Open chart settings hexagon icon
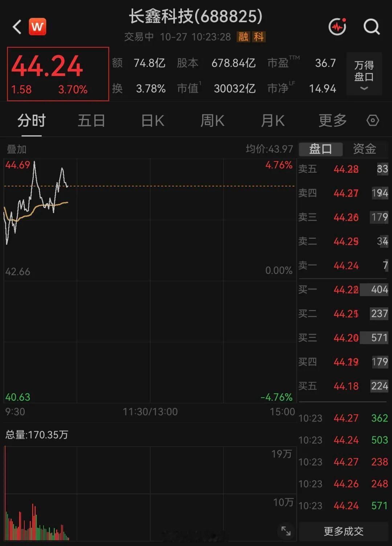The width and height of the screenshot is (392, 546). [372, 120]
